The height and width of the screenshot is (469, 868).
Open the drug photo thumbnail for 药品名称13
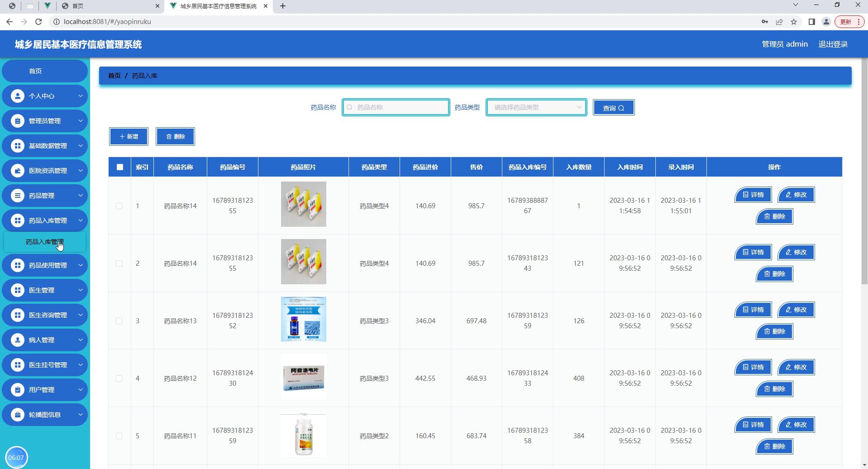pos(303,319)
